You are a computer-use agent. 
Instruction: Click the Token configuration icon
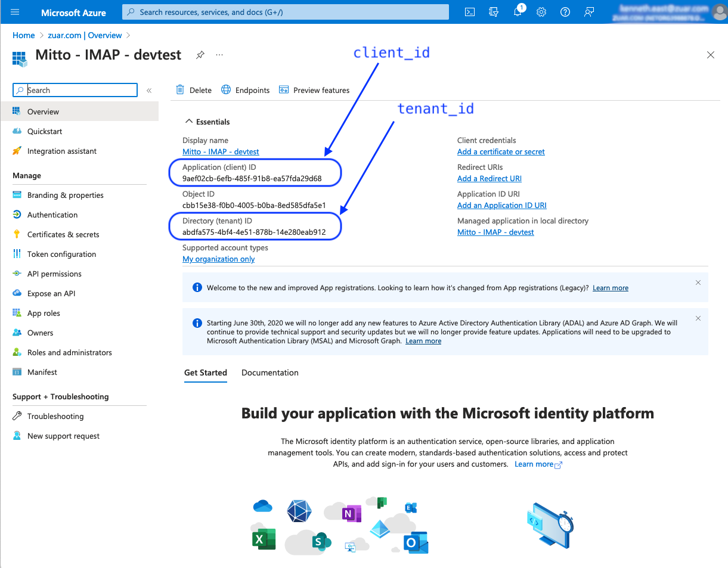point(17,254)
